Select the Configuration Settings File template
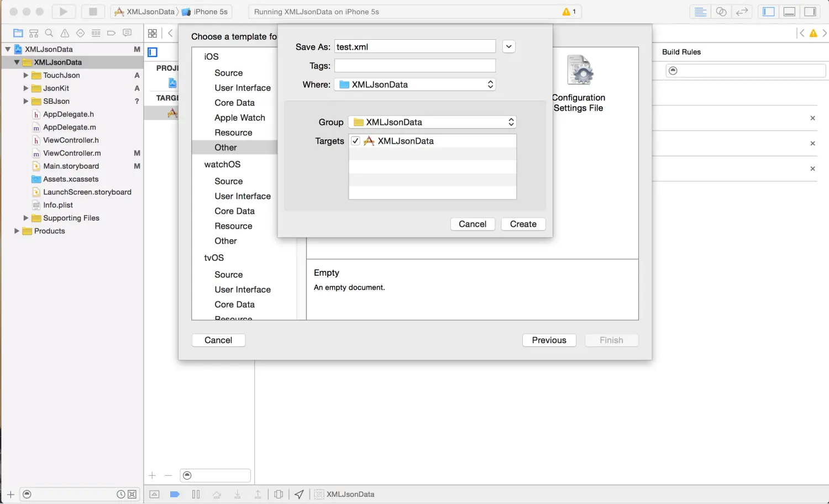 [579, 84]
